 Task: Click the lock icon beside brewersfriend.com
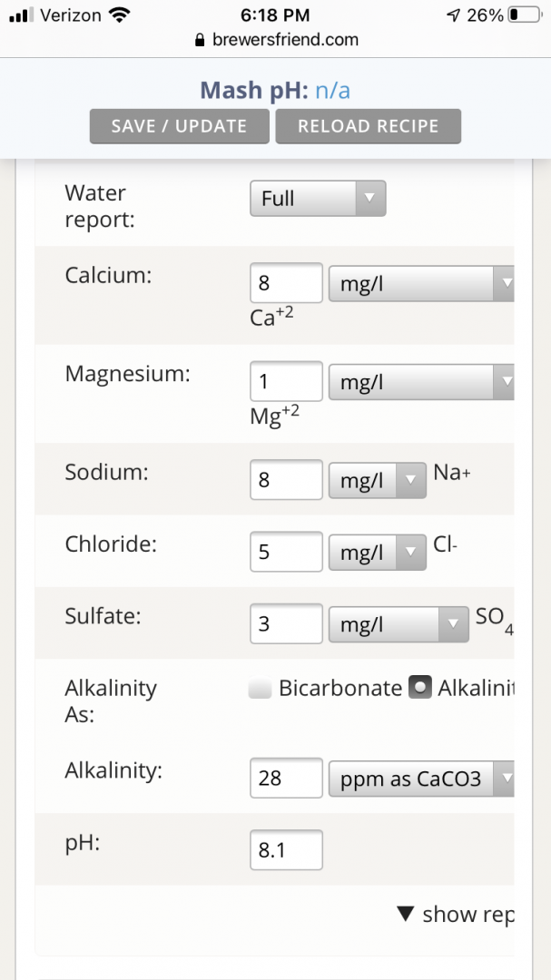[201, 41]
